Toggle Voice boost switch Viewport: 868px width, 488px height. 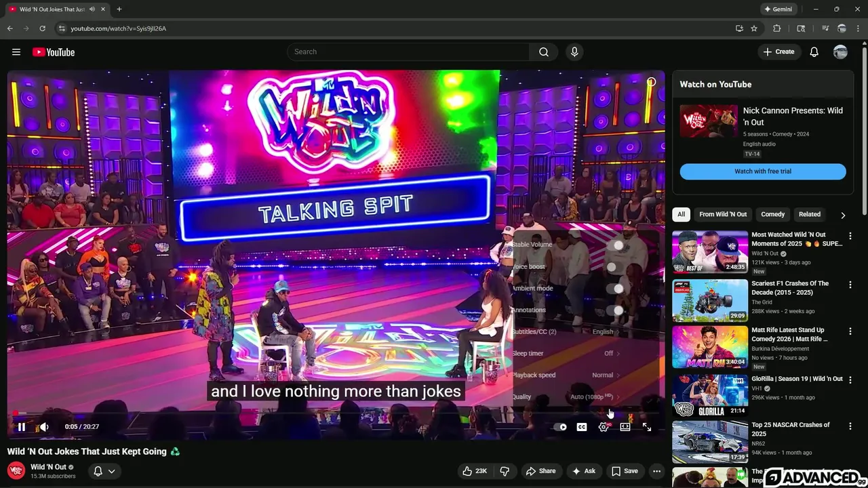click(x=615, y=267)
